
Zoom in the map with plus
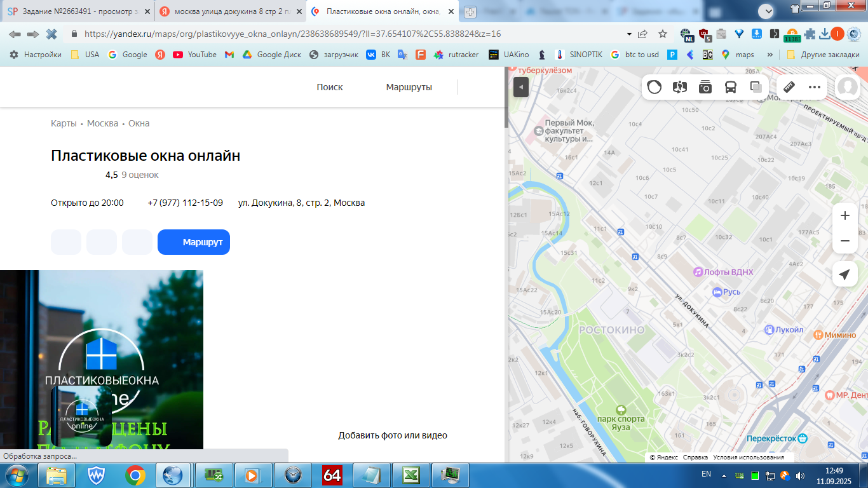click(845, 215)
